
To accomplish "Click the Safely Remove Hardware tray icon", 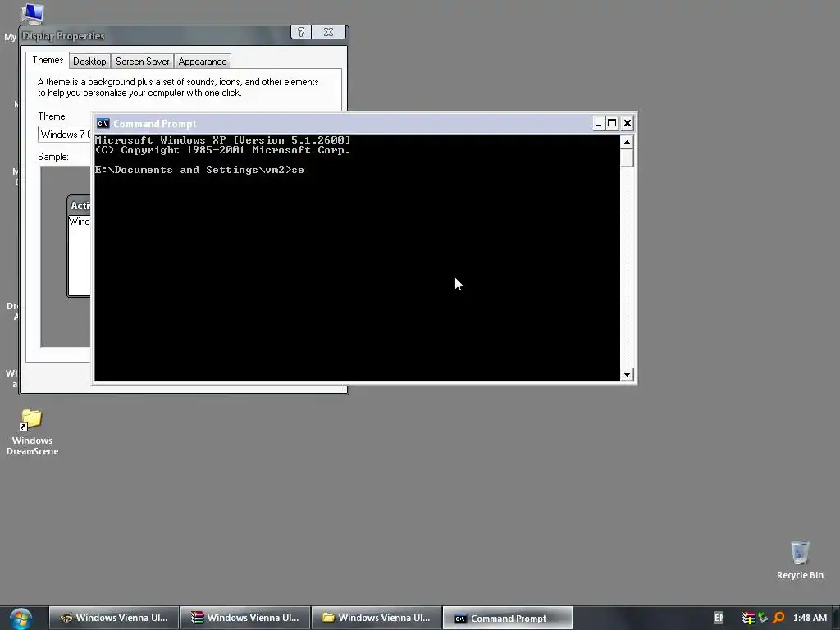I will click(763, 619).
